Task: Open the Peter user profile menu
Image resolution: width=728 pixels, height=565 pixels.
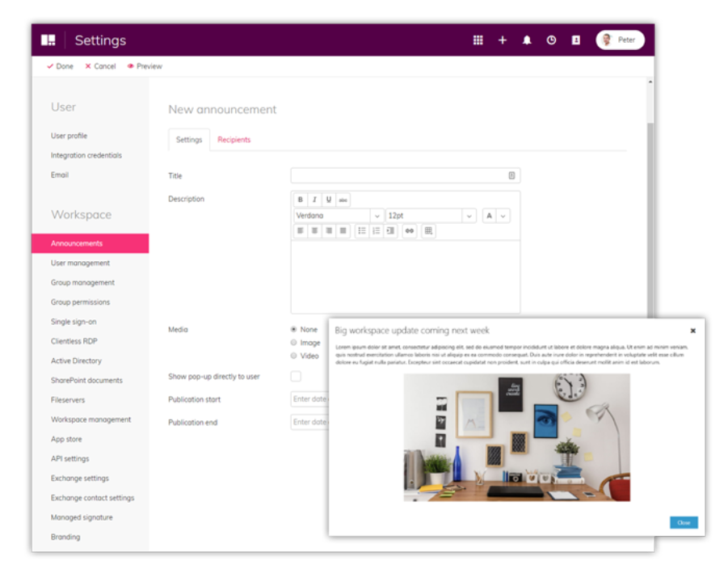Action: (620, 40)
